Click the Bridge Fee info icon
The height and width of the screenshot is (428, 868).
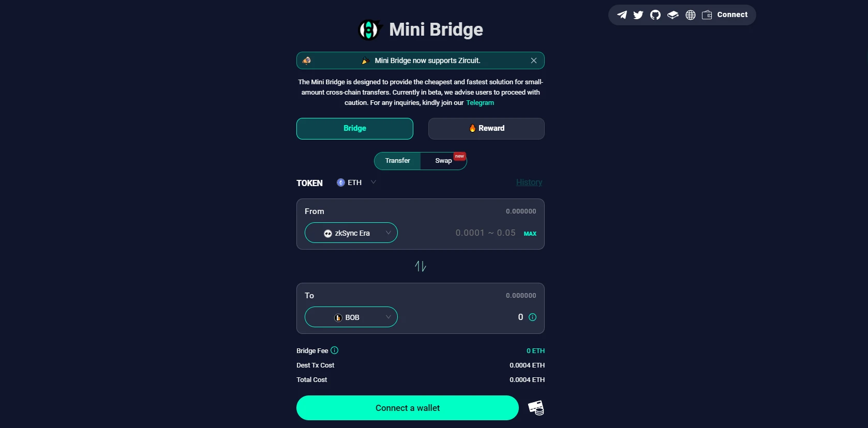click(335, 350)
